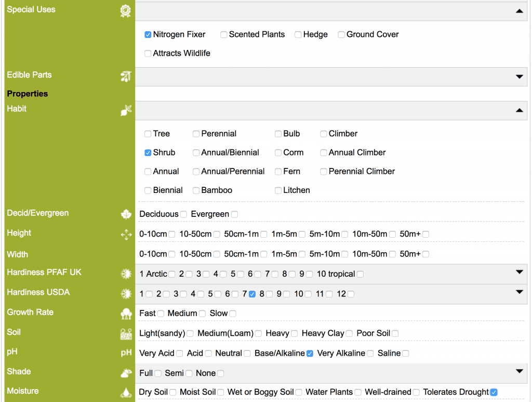Click the Shade sun-cloud icon

(x=126, y=373)
